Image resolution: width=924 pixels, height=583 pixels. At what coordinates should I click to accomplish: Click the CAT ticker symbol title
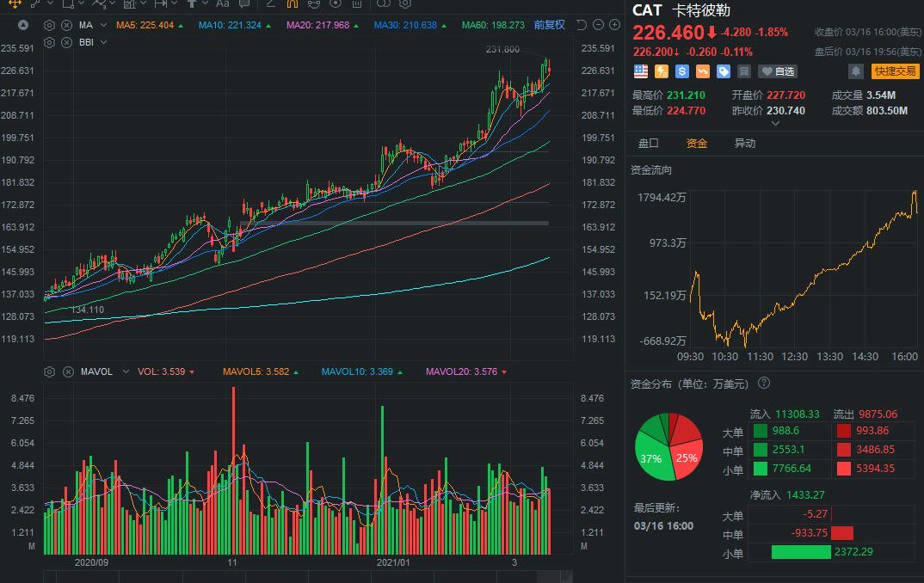pos(647,10)
